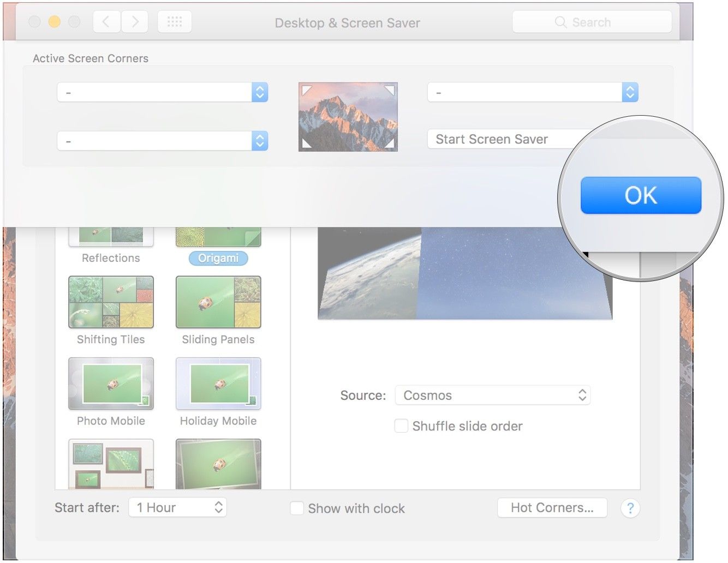Screen dimensions: 728x563
Task: Pick the Holiday Mobile screen saver
Action: 218,384
